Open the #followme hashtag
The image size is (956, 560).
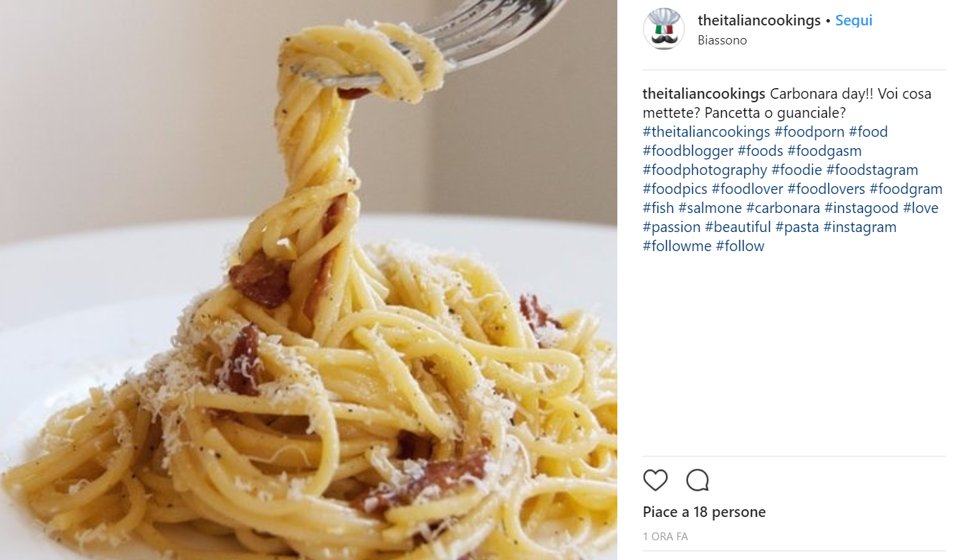pyautogui.click(x=677, y=246)
